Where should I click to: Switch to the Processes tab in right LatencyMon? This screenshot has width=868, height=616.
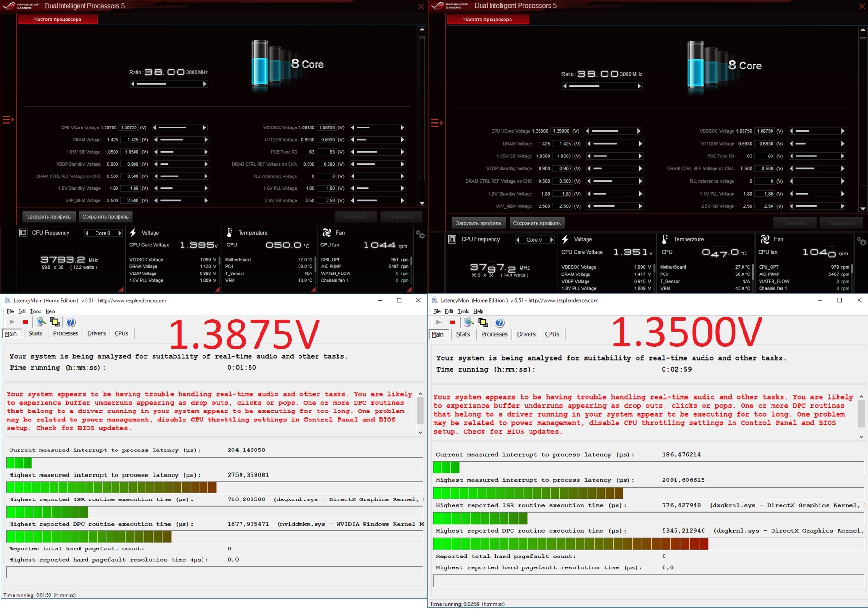[494, 334]
